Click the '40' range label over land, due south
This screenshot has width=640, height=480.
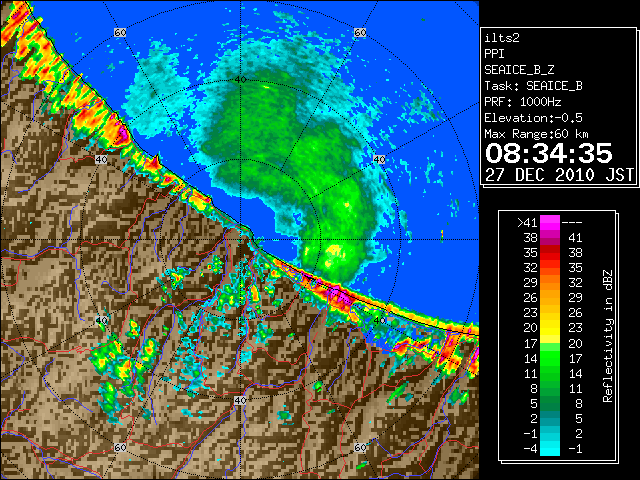pyautogui.click(x=240, y=400)
